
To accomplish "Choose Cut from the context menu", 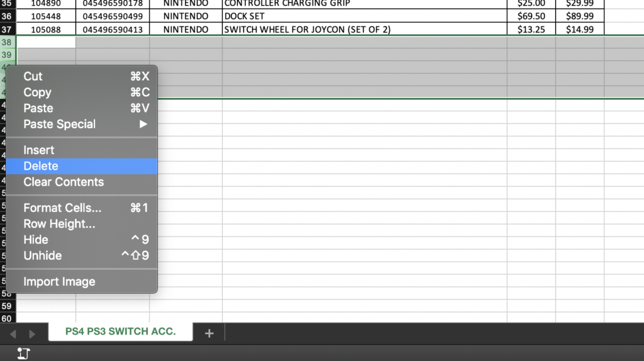I will [82, 76].
